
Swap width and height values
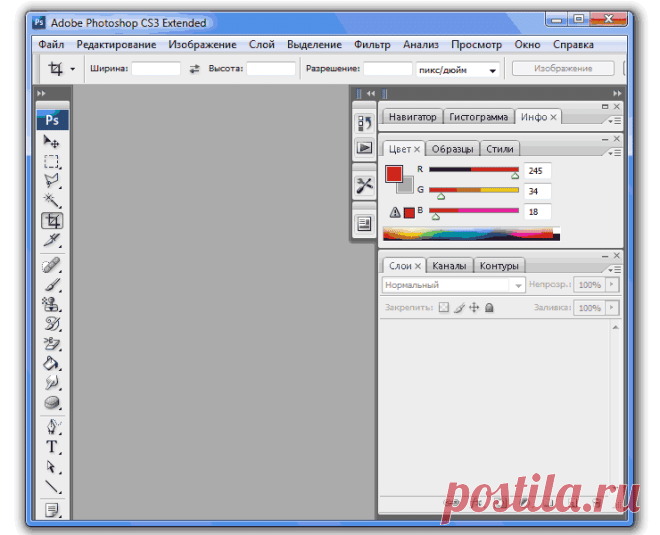pyautogui.click(x=194, y=69)
